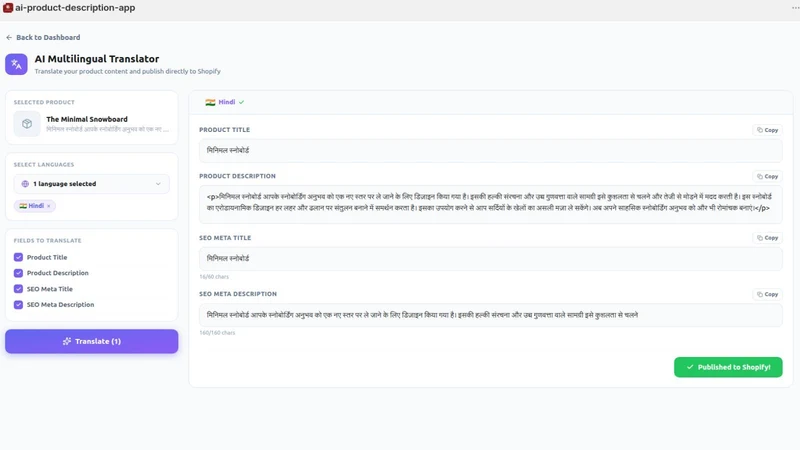This screenshot has height=450, width=800.
Task: Click into the Product Description text area
Action: click(490, 204)
